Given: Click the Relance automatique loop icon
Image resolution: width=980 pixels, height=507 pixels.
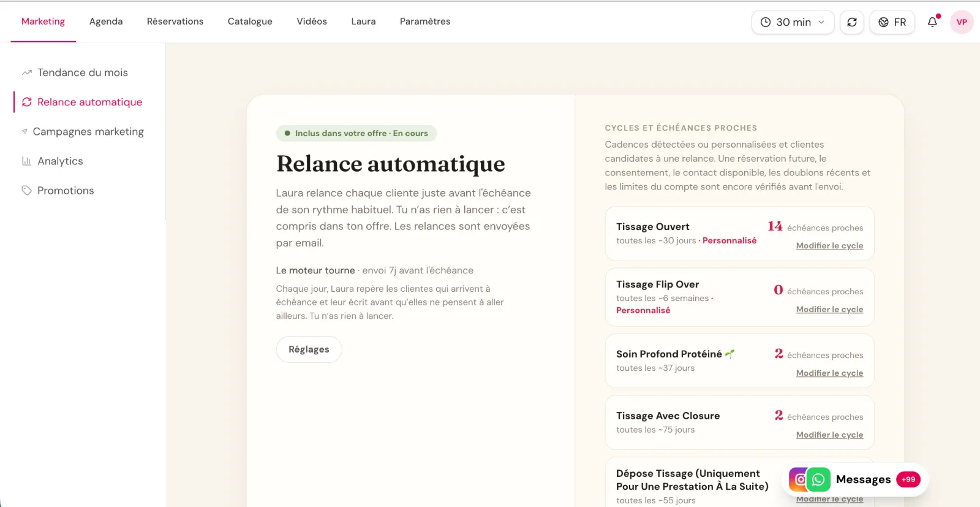Looking at the screenshot, I should coord(27,102).
